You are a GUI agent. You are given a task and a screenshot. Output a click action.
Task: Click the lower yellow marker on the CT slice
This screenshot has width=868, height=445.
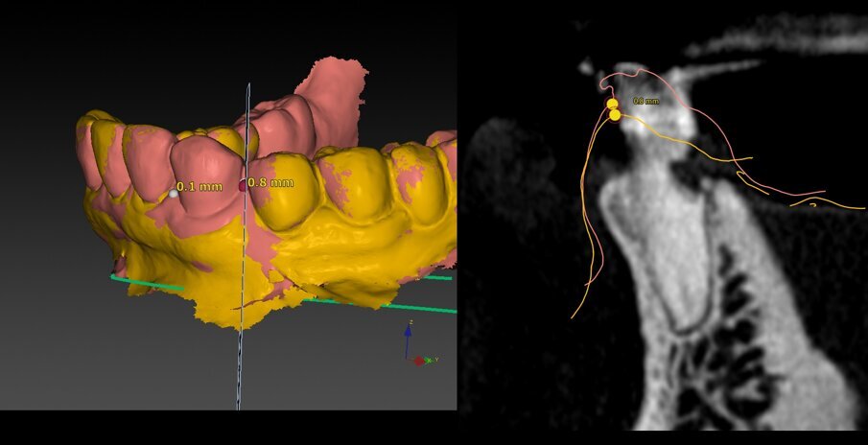point(615,115)
